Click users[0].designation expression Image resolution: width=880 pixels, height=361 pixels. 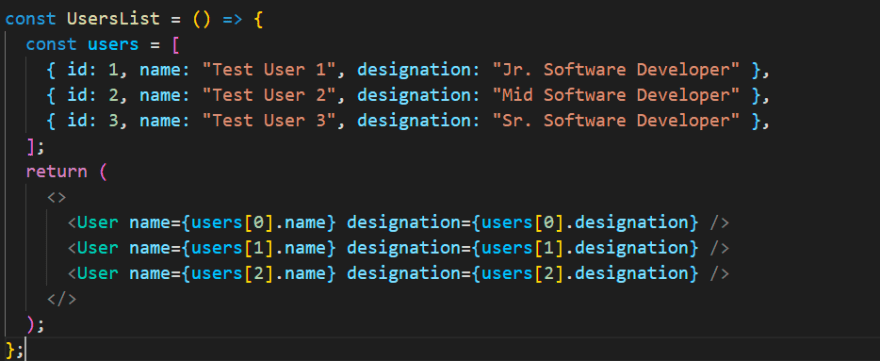point(585,222)
